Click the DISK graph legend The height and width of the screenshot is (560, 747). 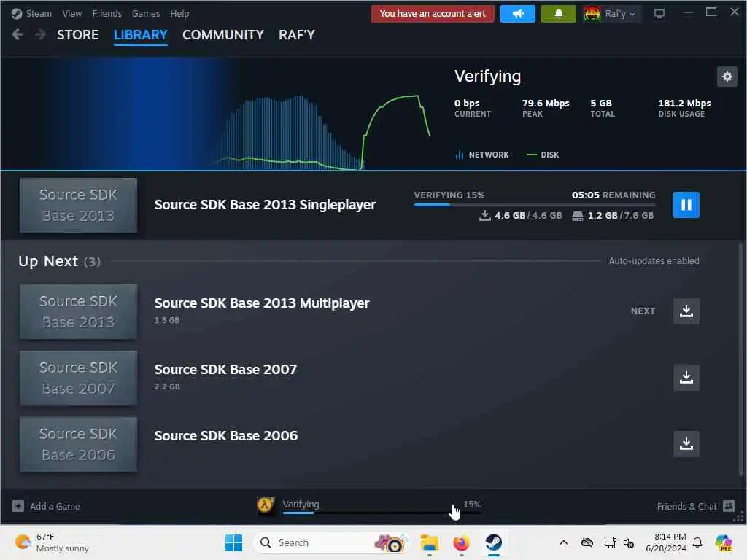pyautogui.click(x=543, y=155)
